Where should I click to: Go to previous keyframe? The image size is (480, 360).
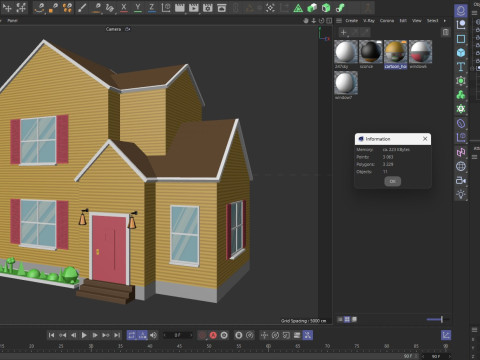tap(62, 335)
